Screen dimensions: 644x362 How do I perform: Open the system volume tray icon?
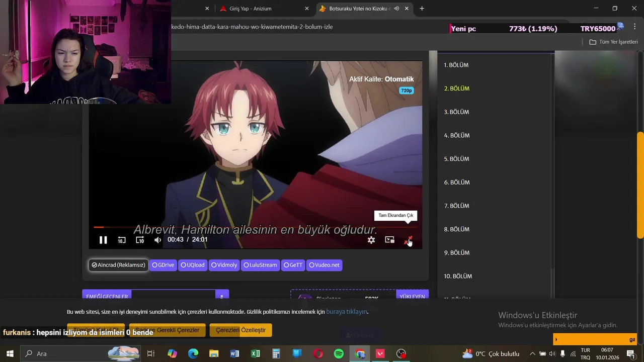point(552,353)
